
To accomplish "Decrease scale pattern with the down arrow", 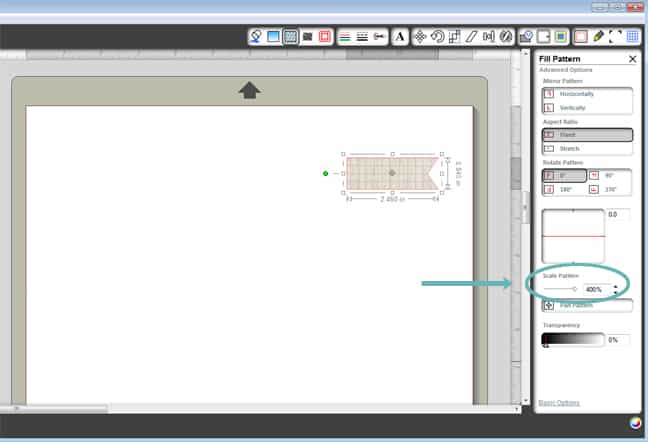I will [x=615, y=292].
